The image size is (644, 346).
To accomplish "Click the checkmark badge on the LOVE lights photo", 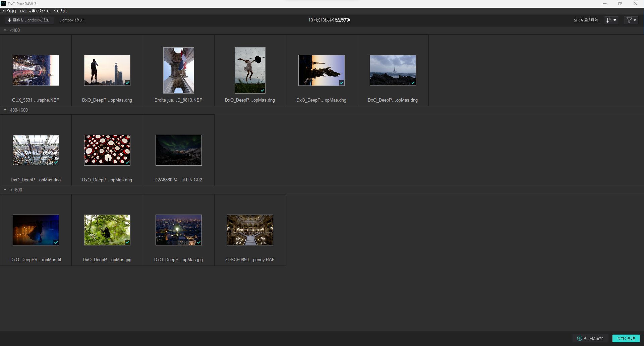I will click(x=56, y=242).
